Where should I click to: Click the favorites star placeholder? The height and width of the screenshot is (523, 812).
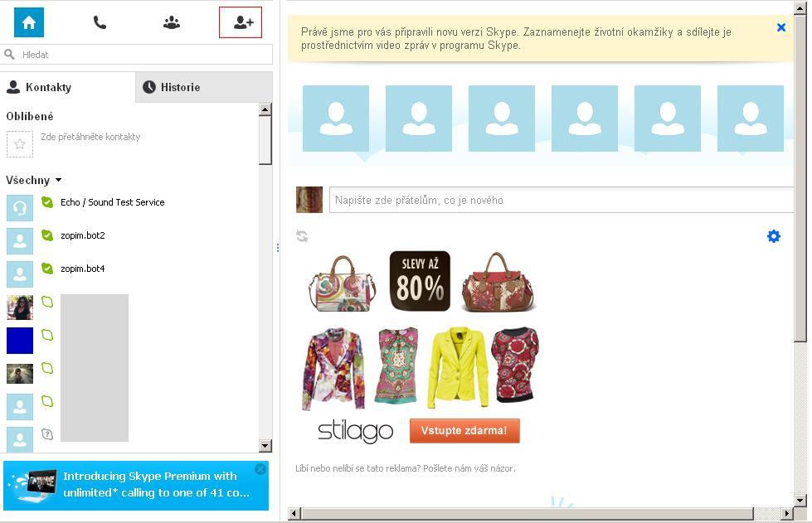click(20, 144)
